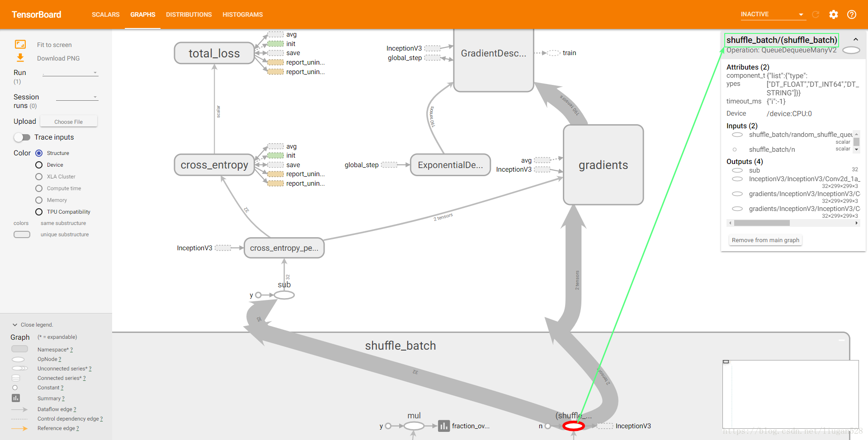Open the Unconnected series legend help link
The width and height of the screenshot is (868, 440).
90,369
